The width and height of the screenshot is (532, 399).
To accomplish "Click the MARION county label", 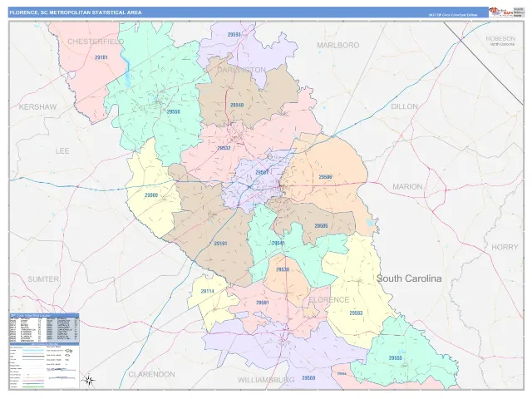I will [x=407, y=186].
